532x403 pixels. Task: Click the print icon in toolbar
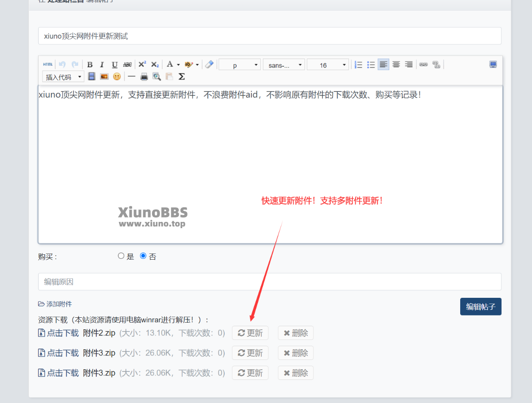(x=144, y=77)
